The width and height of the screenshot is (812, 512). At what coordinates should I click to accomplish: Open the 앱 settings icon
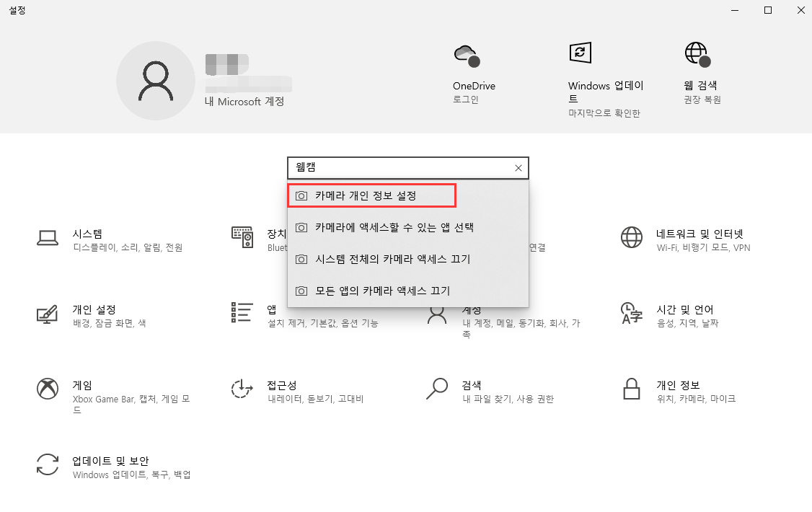click(243, 313)
